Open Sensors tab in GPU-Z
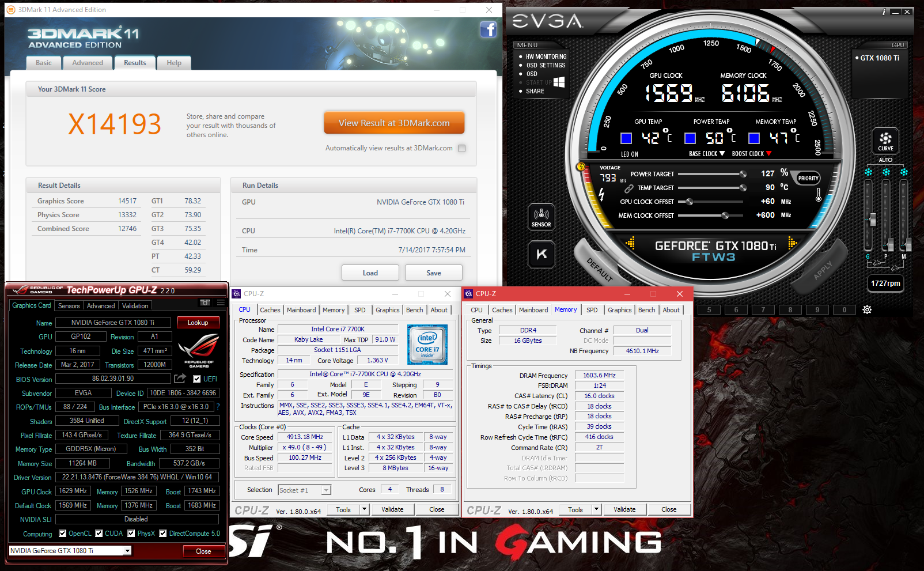The image size is (924, 571). (69, 306)
